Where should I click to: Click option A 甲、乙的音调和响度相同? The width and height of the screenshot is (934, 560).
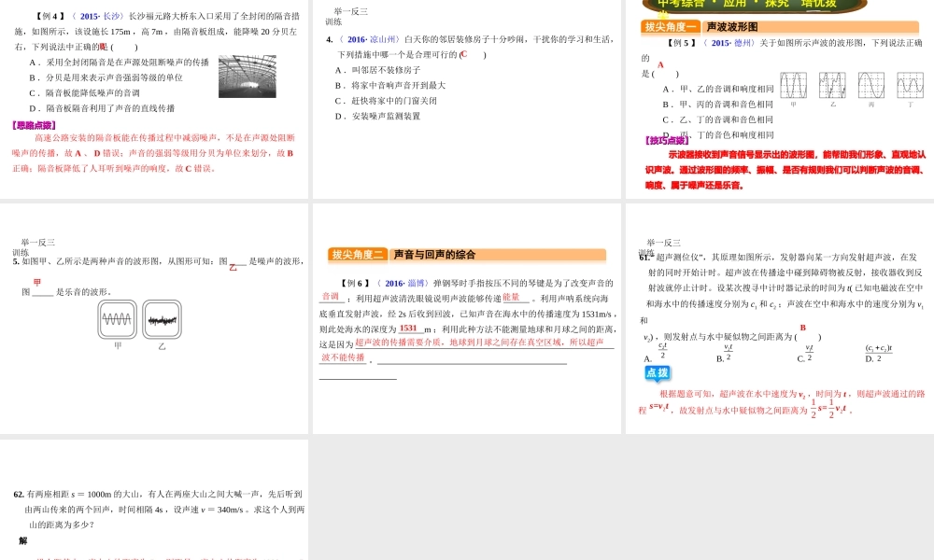coord(717,90)
